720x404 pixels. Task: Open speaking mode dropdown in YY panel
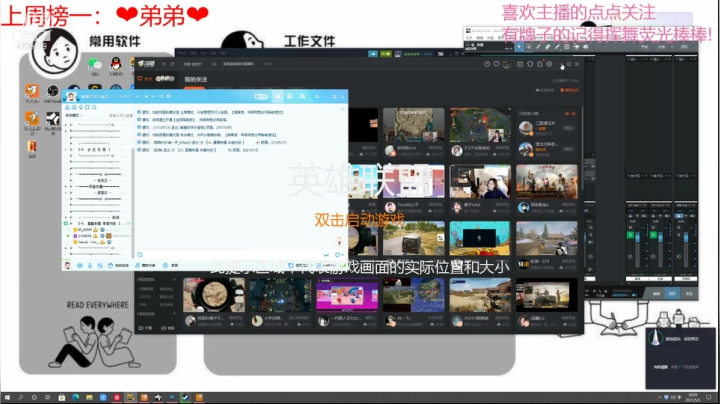click(x=74, y=115)
